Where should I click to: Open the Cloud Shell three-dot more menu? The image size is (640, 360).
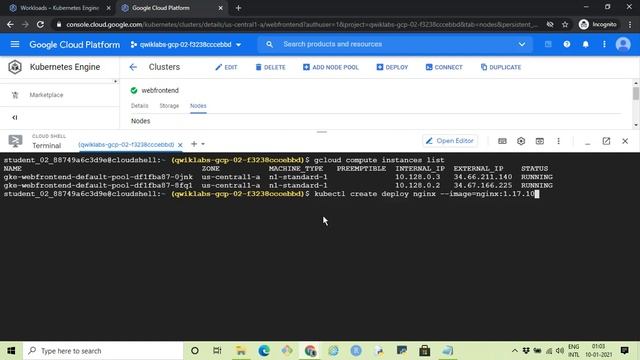(x=558, y=141)
